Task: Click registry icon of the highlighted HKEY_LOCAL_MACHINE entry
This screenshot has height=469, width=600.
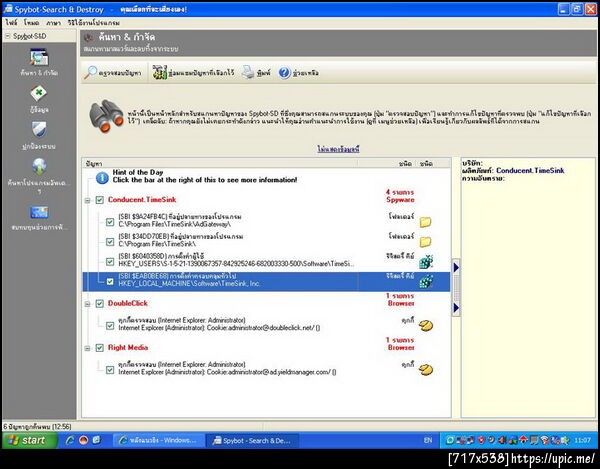Action: pos(426,282)
